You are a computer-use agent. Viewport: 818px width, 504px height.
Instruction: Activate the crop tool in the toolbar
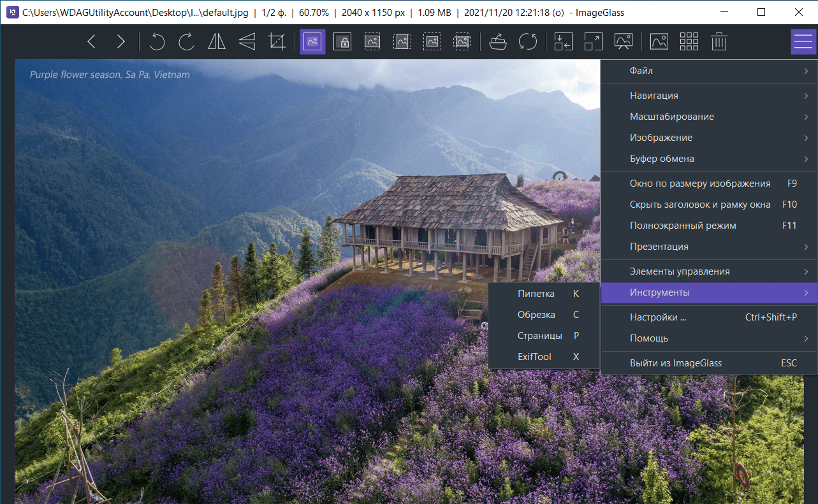coord(277,42)
